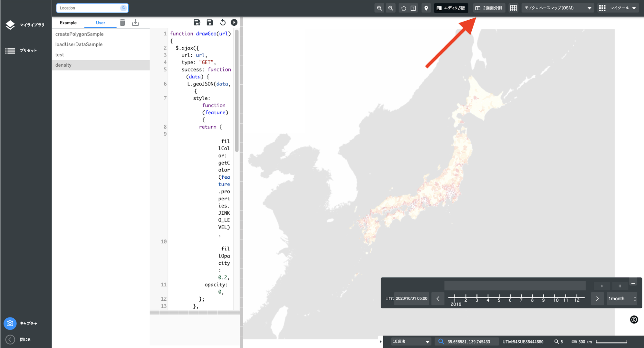Screen dimensions: 644x348
Task: Click the timeline progress bar
Action: (x=515, y=286)
